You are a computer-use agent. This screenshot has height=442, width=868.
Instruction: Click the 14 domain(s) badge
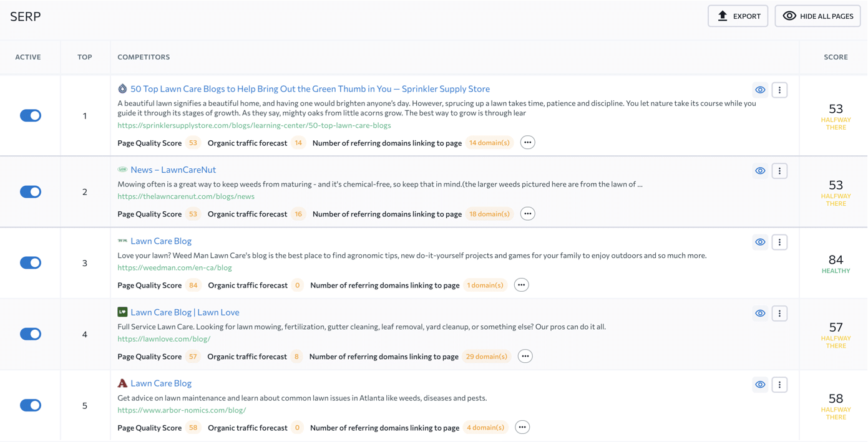coord(489,143)
